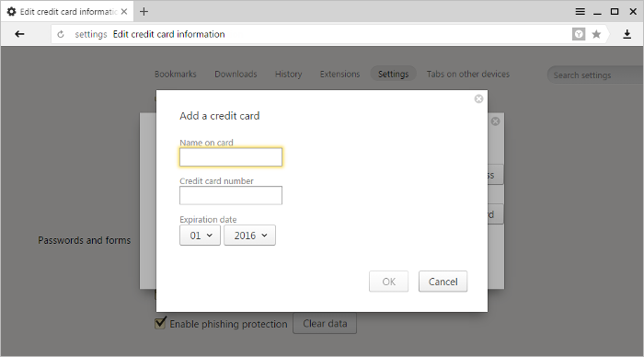
Task: Close the background autofill dialog X
Action: click(495, 121)
